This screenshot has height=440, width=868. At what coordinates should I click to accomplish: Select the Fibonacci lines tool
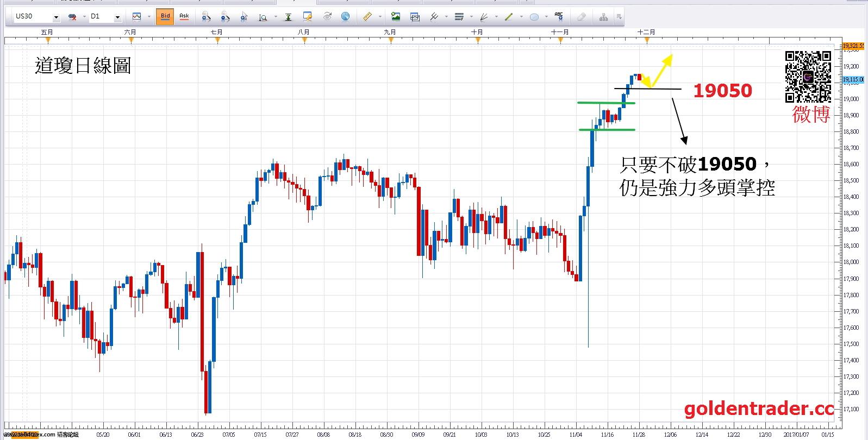pyautogui.click(x=459, y=17)
